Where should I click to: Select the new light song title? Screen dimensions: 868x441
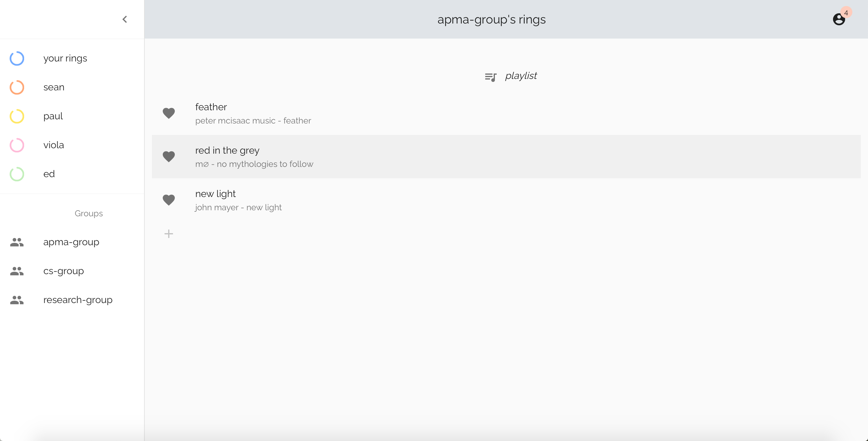click(215, 194)
